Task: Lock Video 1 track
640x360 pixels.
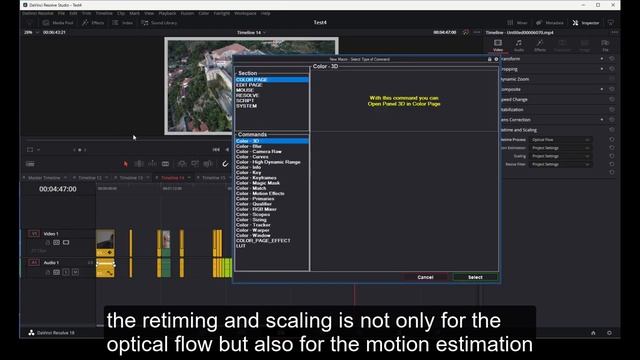Action: (47, 242)
